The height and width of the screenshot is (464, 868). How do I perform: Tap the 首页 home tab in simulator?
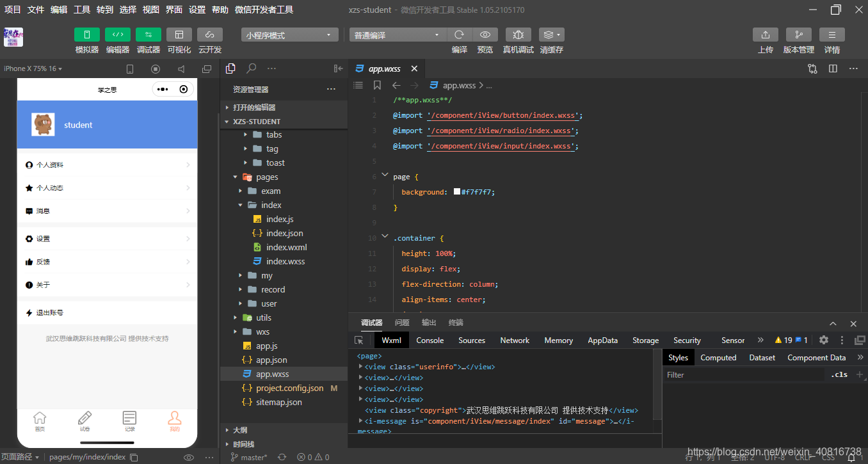(x=40, y=421)
